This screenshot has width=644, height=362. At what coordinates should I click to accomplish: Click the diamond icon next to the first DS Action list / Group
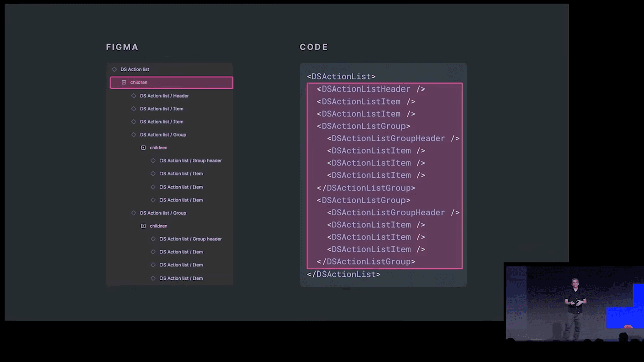(133, 135)
